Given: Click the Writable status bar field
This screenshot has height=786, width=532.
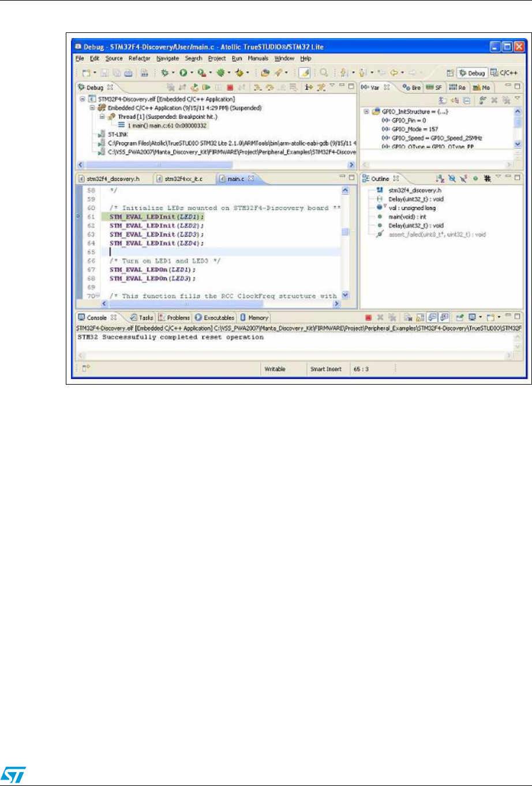Looking at the screenshot, I should click(x=275, y=369).
